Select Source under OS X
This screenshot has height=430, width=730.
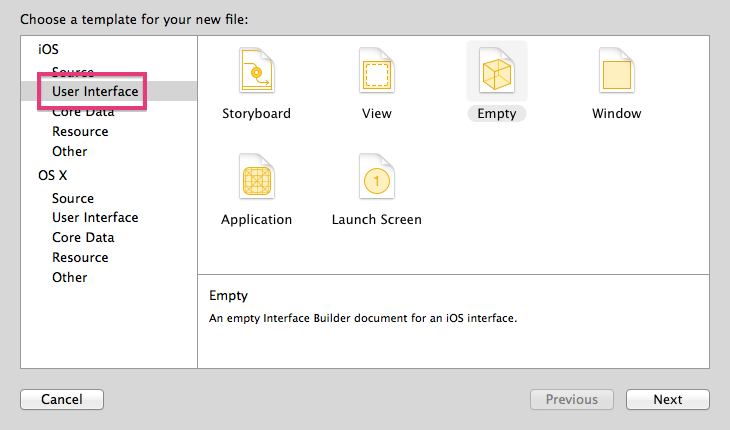[73, 198]
